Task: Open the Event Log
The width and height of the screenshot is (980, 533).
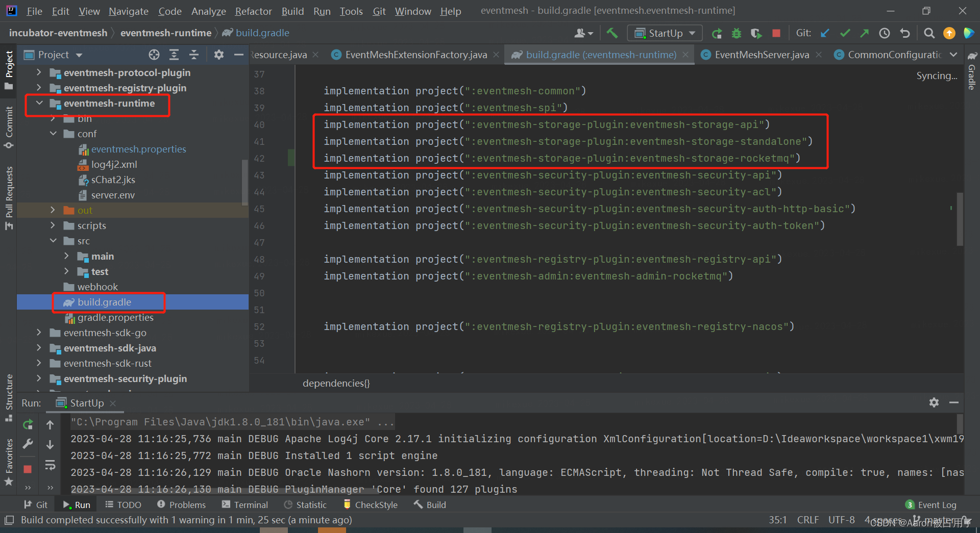Action: (931, 504)
